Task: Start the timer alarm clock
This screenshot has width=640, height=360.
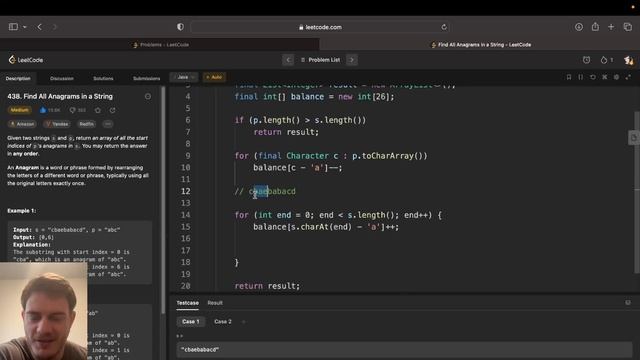Action: coord(587,60)
